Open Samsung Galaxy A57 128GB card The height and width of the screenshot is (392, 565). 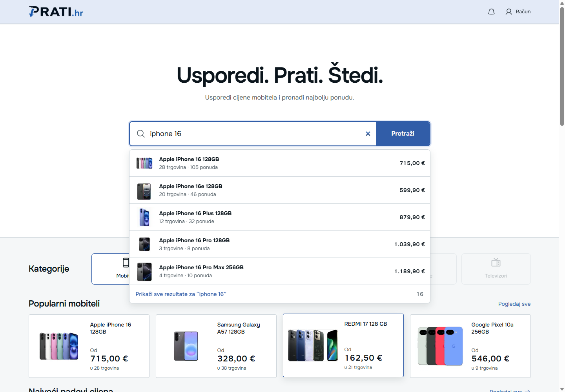pos(216,346)
